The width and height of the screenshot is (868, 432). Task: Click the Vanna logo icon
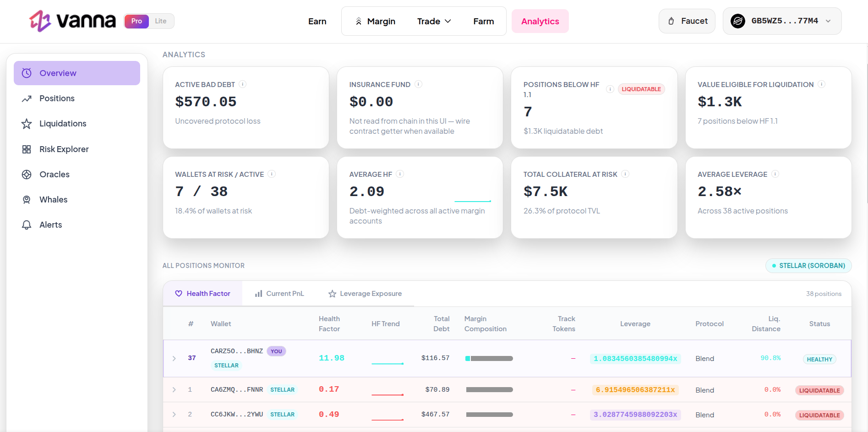[40, 21]
